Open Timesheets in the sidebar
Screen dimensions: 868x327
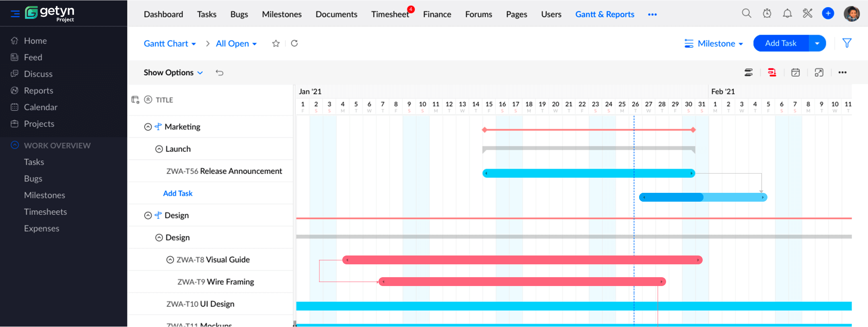45,212
